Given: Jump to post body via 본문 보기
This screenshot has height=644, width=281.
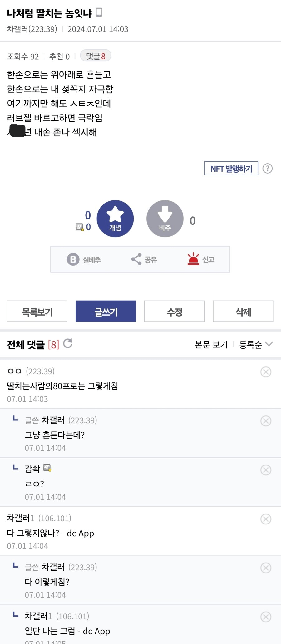Looking at the screenshot, I should click(211, 345).
